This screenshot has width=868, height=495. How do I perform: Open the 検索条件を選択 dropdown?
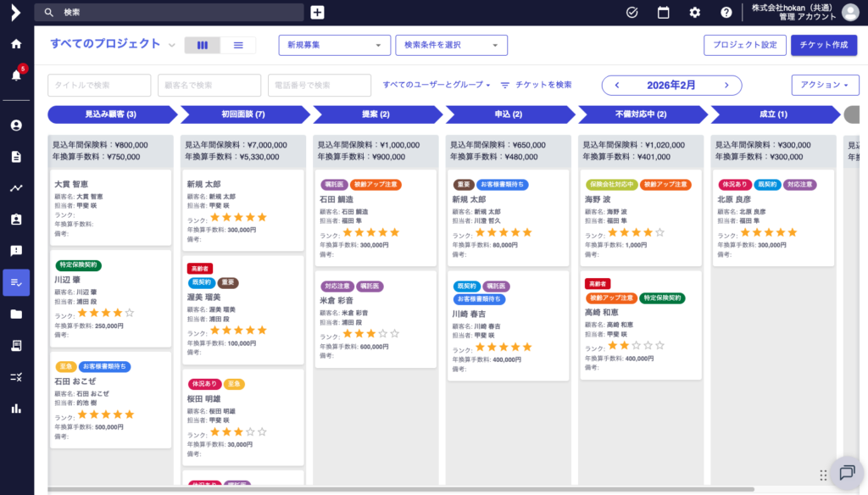tap(451, 45)
